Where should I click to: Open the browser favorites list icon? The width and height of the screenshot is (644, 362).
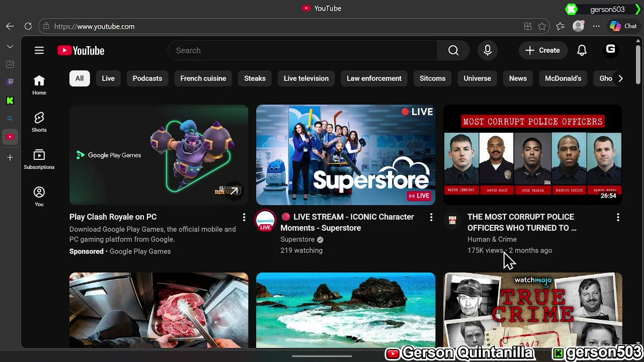(560, 26)
